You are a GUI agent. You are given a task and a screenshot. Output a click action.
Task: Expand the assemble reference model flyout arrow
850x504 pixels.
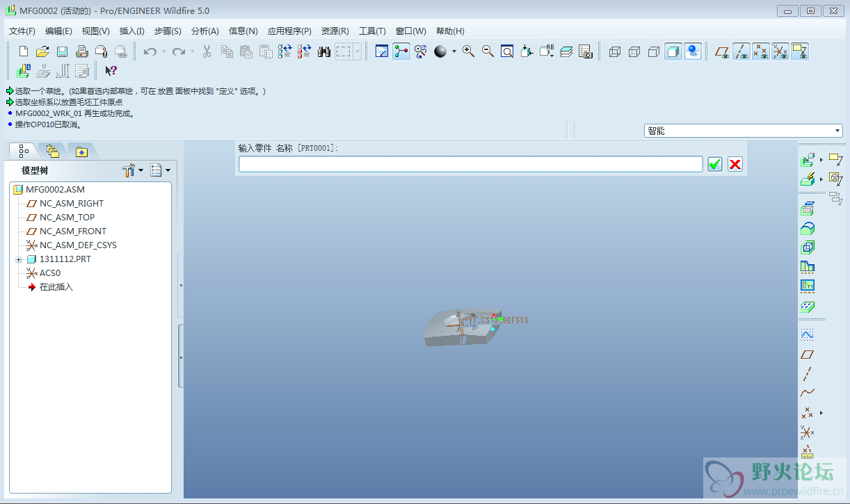(821, 160)
